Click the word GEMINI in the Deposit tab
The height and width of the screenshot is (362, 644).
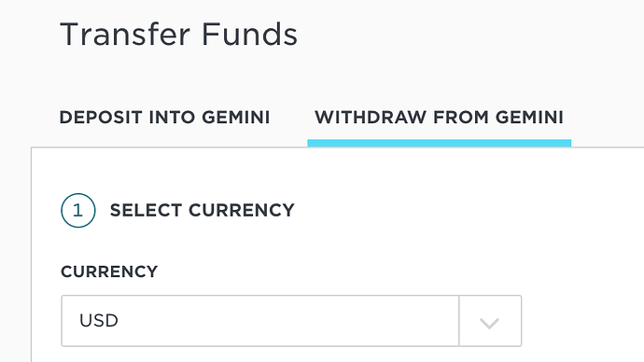(236, 118)
